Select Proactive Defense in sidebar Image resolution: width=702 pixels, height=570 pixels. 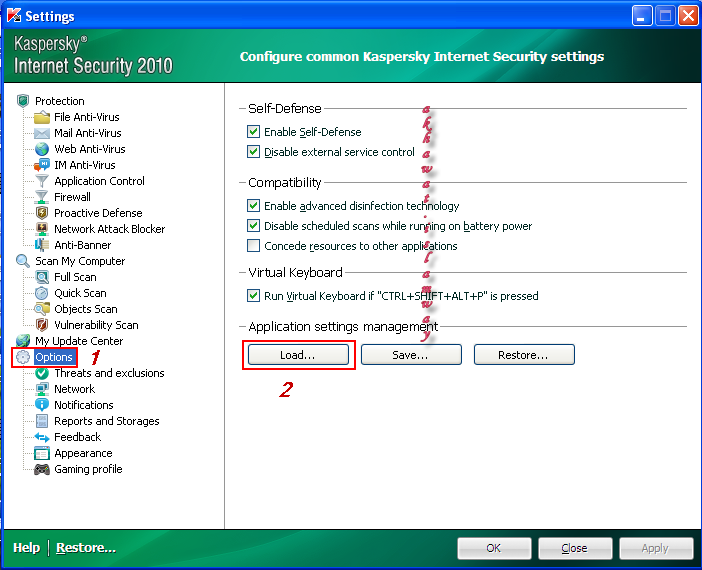coord(98,213)
